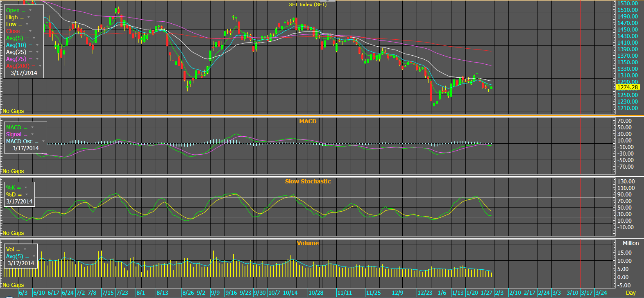Expand the Avg(5) dropdown in the price legend
644x298 pixels.
coord(34,38)
